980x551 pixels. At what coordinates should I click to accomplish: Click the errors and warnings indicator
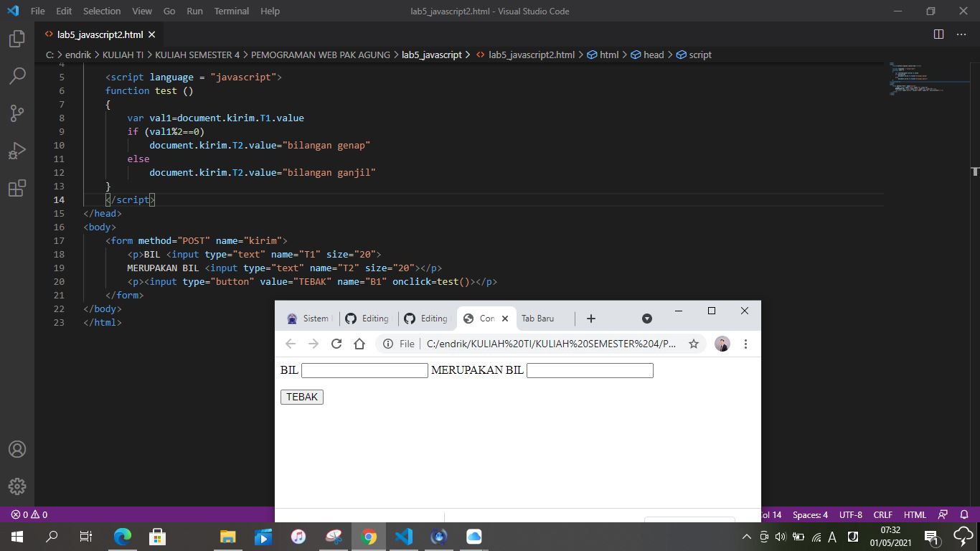tap(30, 514)
